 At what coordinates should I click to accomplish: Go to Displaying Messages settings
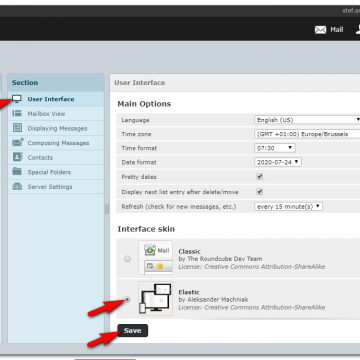(x=56, y=128)
